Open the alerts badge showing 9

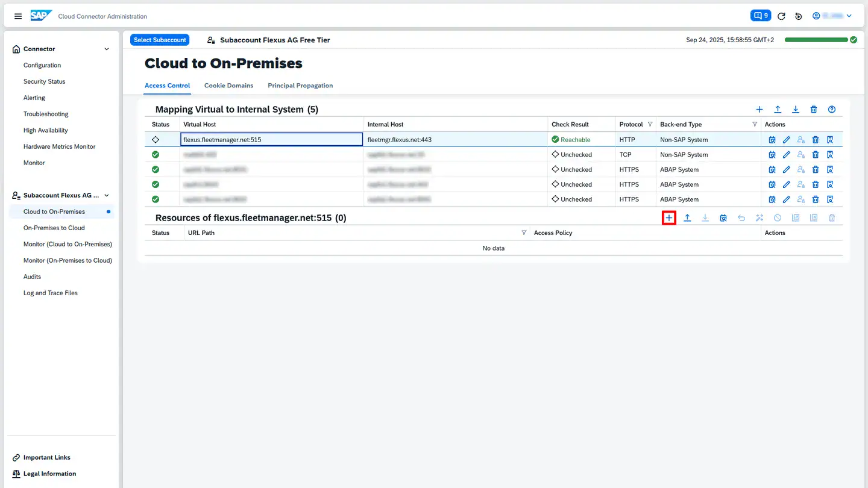[759, 16]
